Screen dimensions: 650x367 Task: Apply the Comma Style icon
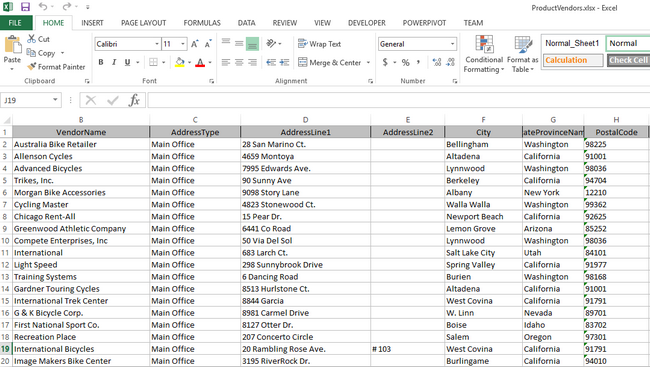(419, 62)
